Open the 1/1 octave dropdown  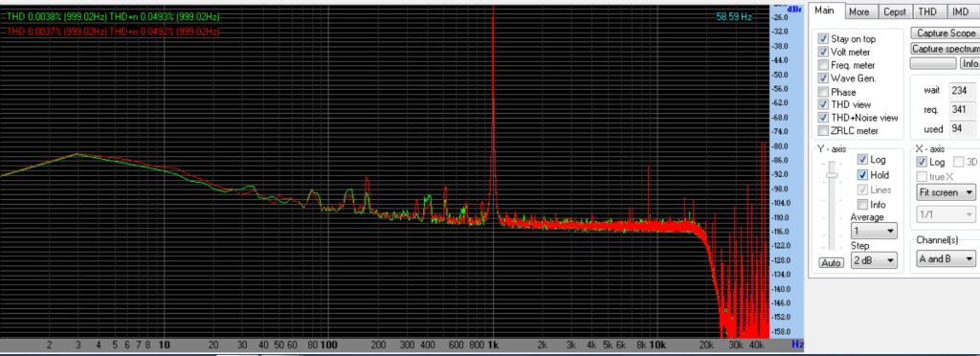pyautogui.click(x=946, y=215)
